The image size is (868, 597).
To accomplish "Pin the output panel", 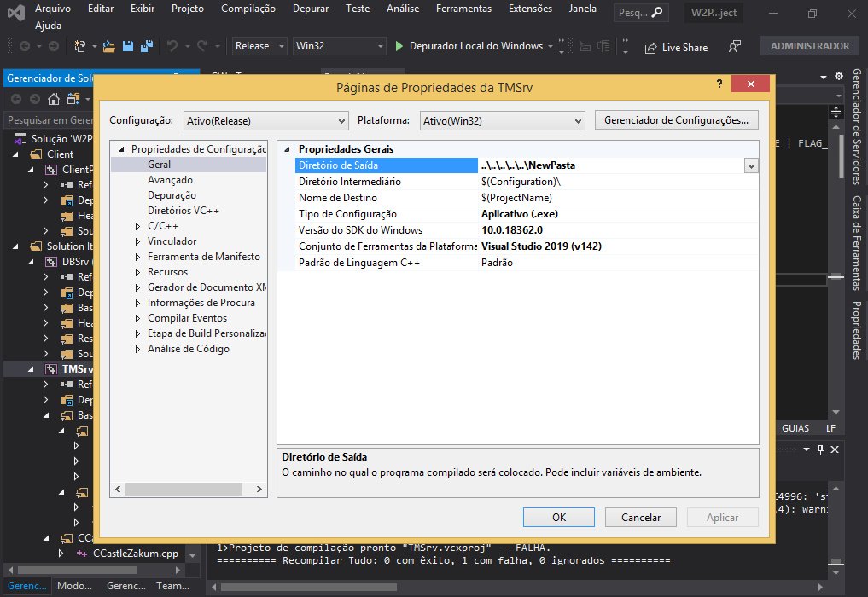I will [820, 449].
